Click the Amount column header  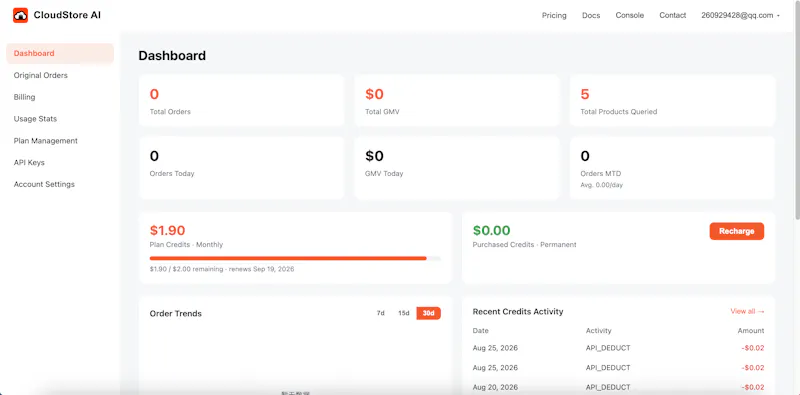click(751, 331)
